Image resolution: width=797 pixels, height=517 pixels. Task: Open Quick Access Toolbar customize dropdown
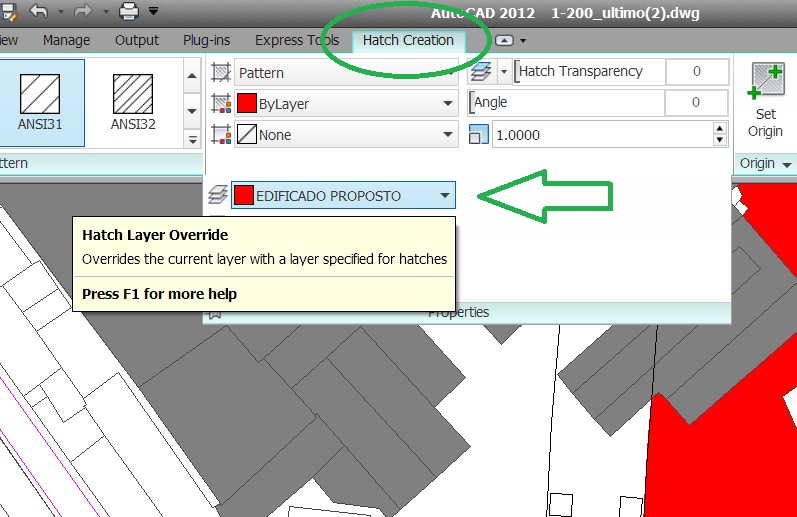(154, 10)
